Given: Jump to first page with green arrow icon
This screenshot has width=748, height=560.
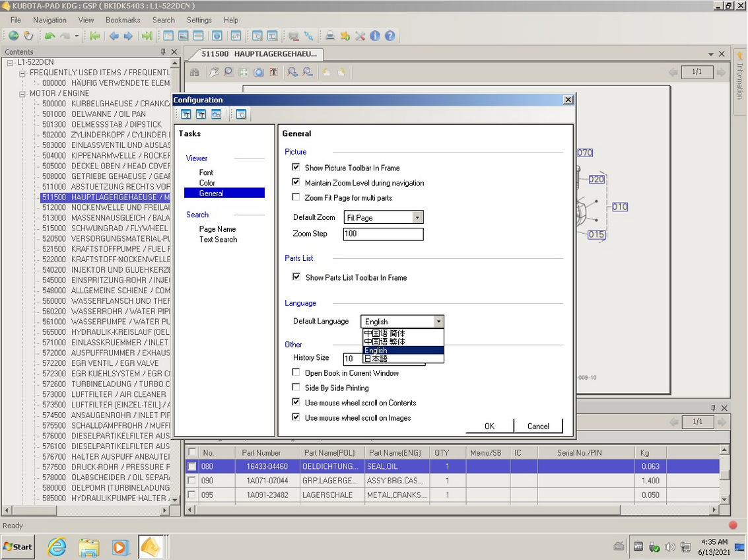Looking at the screenshot, I should click(95, 36).
